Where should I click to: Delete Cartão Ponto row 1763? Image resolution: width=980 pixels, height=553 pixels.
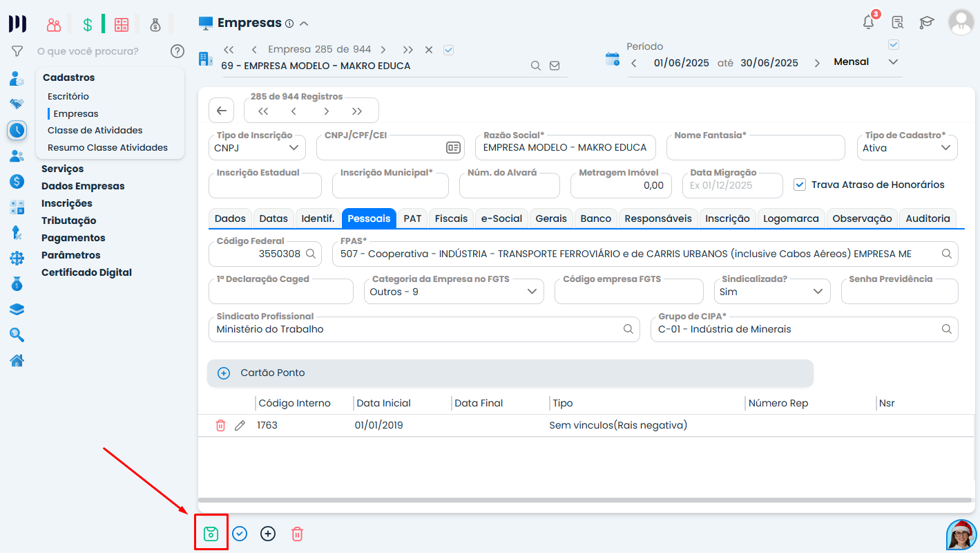(x=220, y=426)
